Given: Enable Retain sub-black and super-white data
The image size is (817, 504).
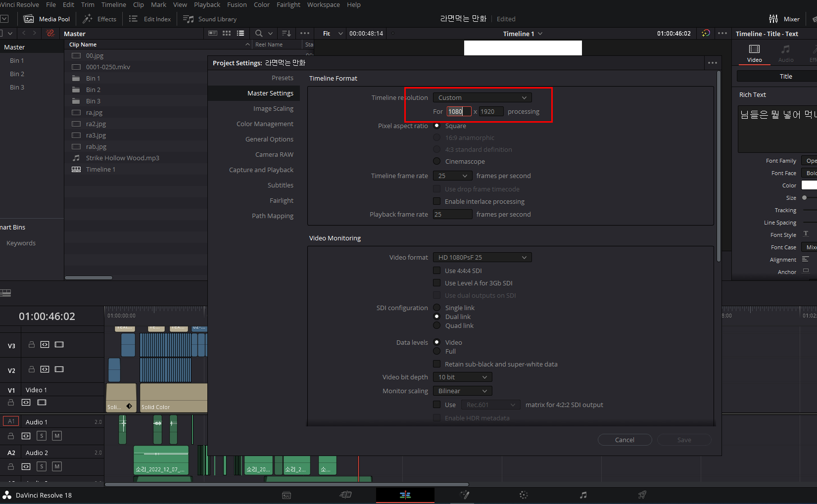Looking at the screenshot, I should pos(436,364).
